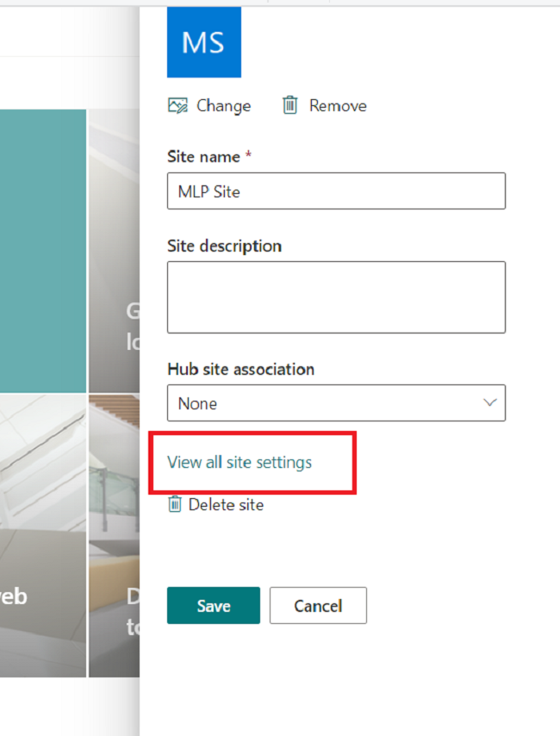This screenshot has height=736, width=560.
Task: Open View all site settings link
Action: pos(240,463)
